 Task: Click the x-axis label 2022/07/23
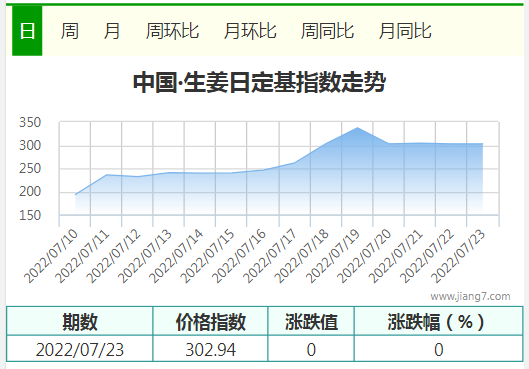coord(458,256)
